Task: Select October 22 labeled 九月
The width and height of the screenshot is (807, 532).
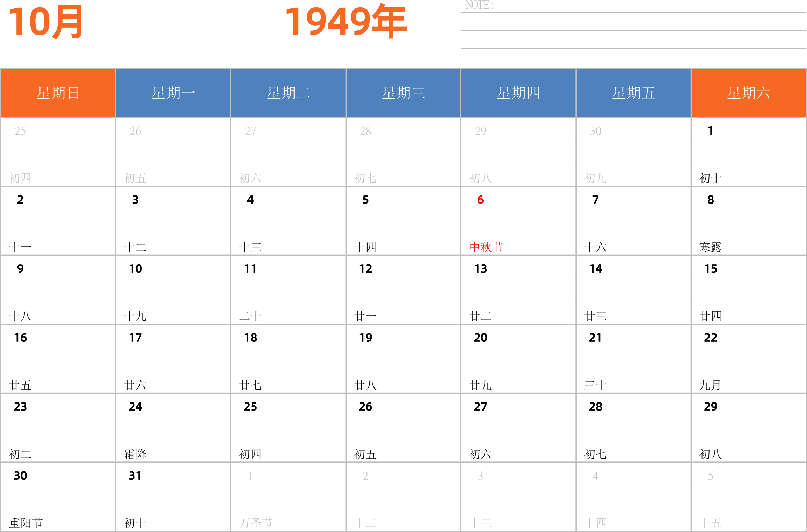Action: click(x=748, y=359)
